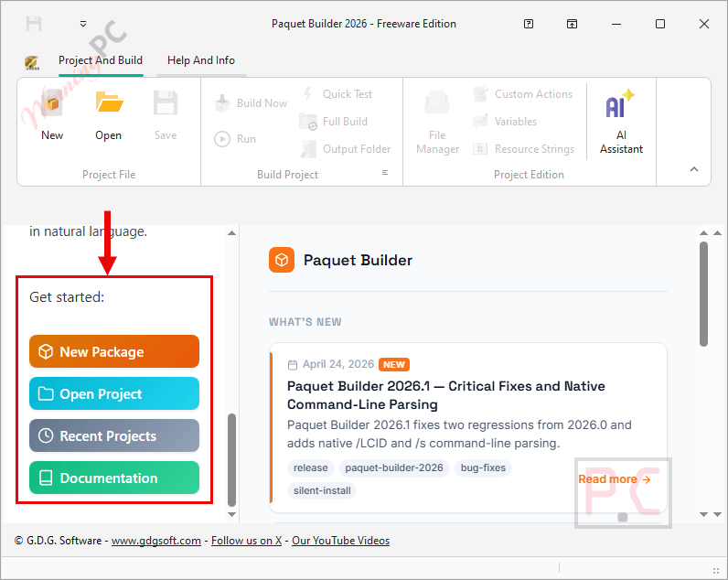The height and width of the screenshot is (580, 728).
Task: Click the left panel scroll down arrow
Action: coord(231,514)
